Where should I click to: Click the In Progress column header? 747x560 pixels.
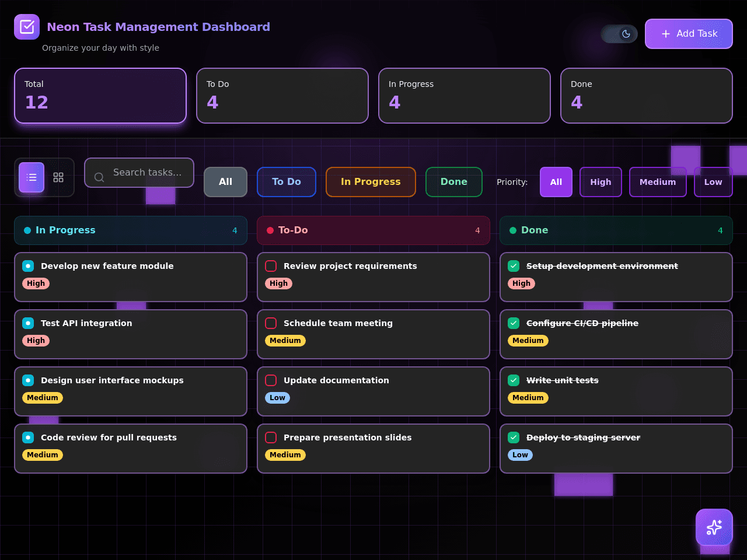click(x=131, y=230)
